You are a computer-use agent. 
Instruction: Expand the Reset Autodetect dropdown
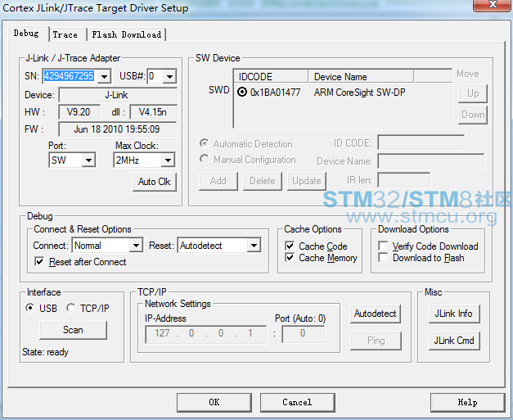[x=254, y=245]
